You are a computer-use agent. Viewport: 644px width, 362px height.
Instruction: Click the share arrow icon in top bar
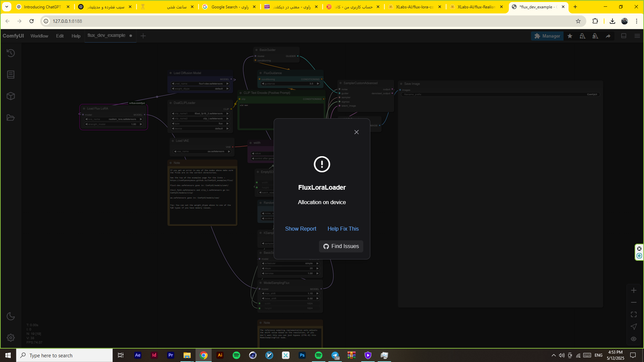point(608,36)
